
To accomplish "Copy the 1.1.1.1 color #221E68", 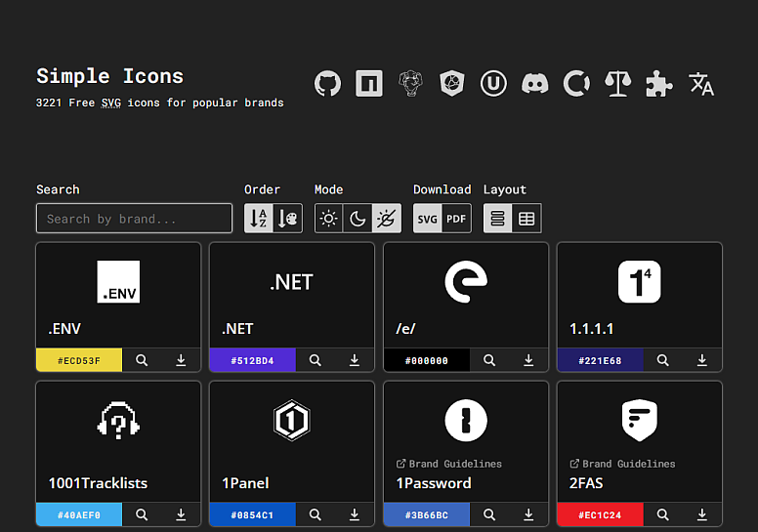I will click(x=600, y=360).
